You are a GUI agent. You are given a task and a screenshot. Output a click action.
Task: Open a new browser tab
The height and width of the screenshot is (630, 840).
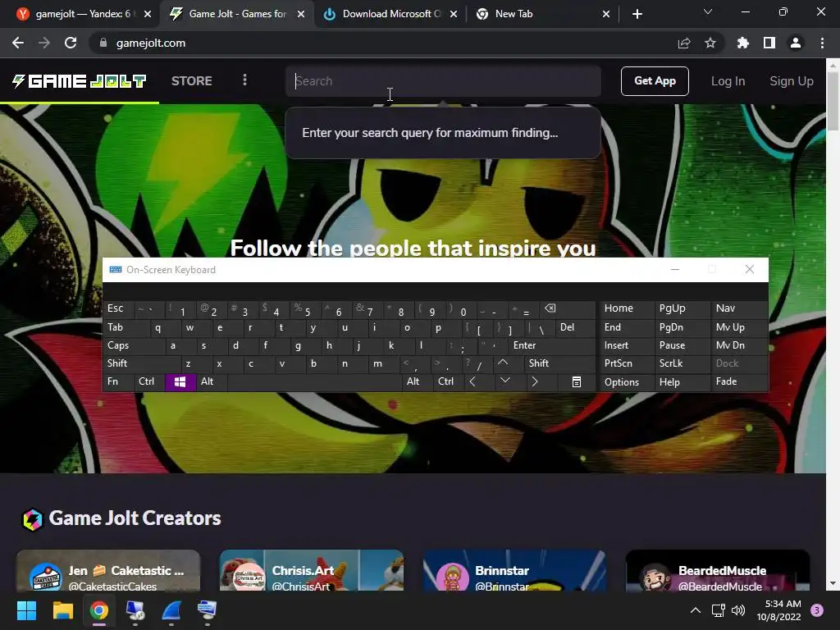click(637, 14)
